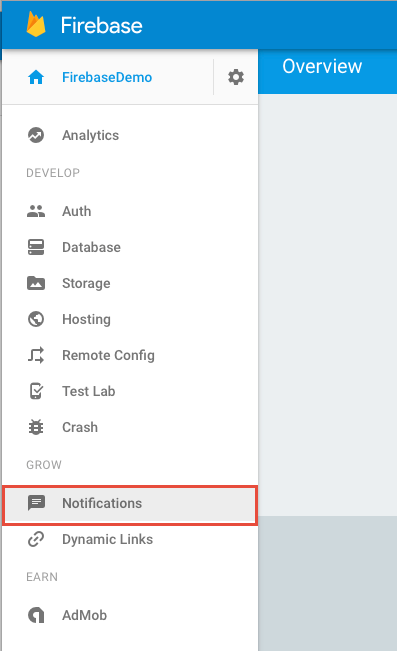Click the Analytics chart icon
The width and height of the screenshot is (397, 651).
click(36, 135)
